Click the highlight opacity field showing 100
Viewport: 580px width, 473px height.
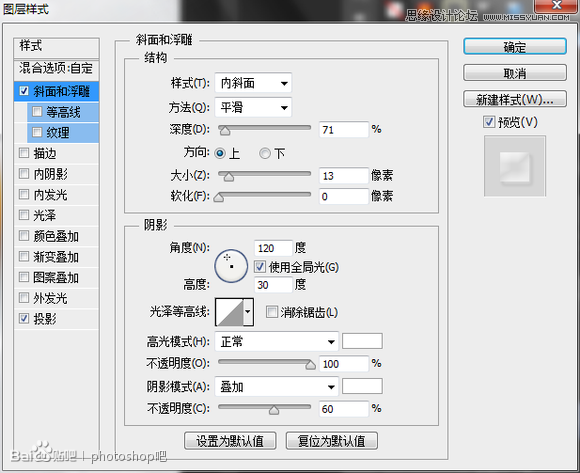pos(344,364)
